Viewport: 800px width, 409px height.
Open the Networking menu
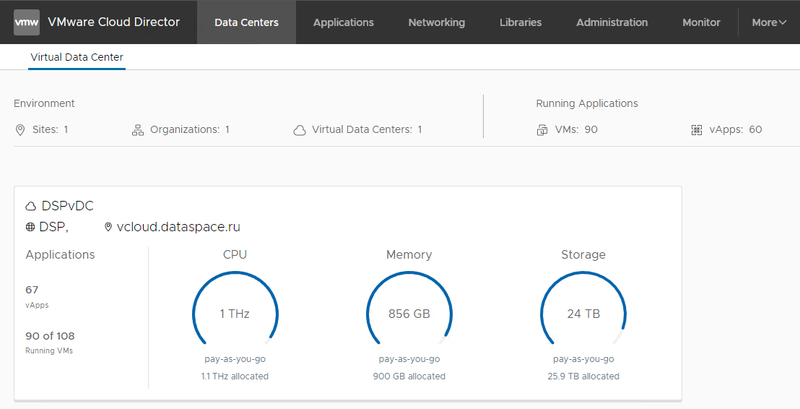point(437,22)
